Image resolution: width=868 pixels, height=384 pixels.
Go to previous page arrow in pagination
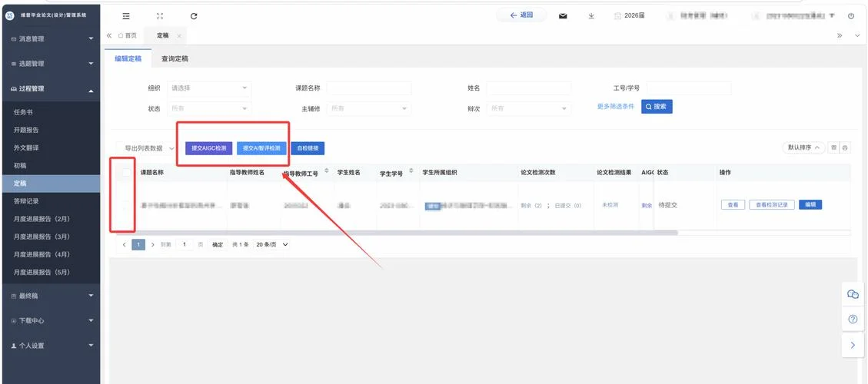(125, 244)
